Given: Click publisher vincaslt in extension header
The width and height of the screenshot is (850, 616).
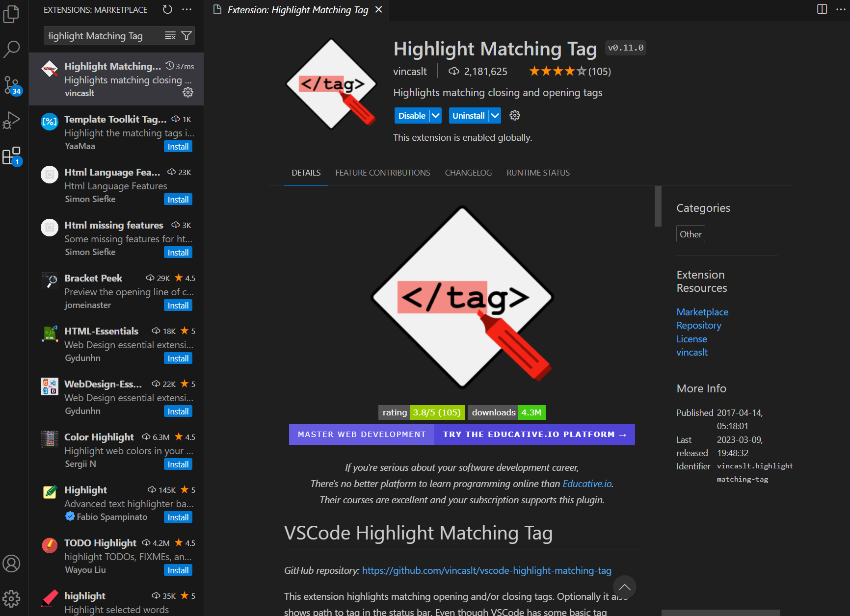Looking at the screenshot, I should (x=410, y=72).
